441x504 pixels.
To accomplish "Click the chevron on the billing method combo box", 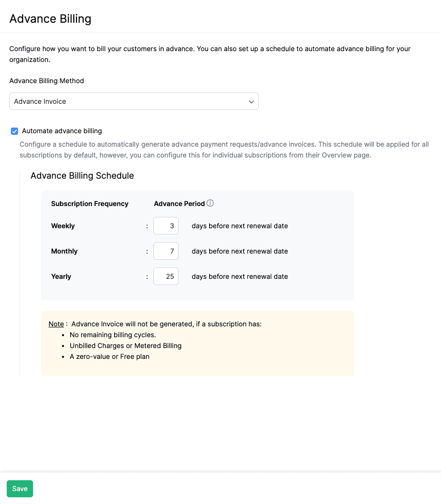I will coord(251,101).
